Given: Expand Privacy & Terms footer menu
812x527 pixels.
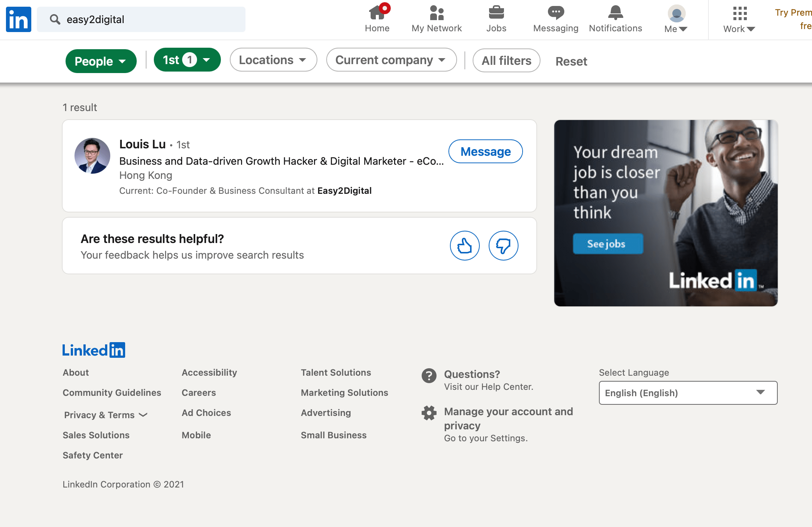Looking at the screenshot, I should coord(106,415).
